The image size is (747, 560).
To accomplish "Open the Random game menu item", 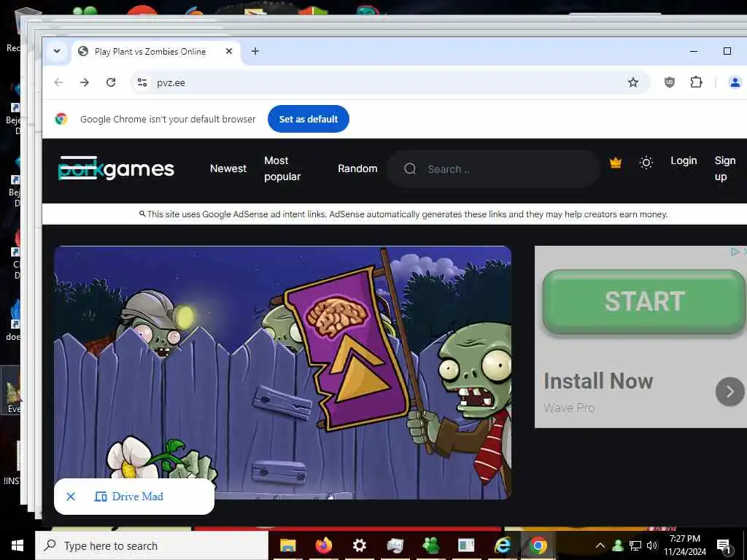I will (x=357, y=168).
